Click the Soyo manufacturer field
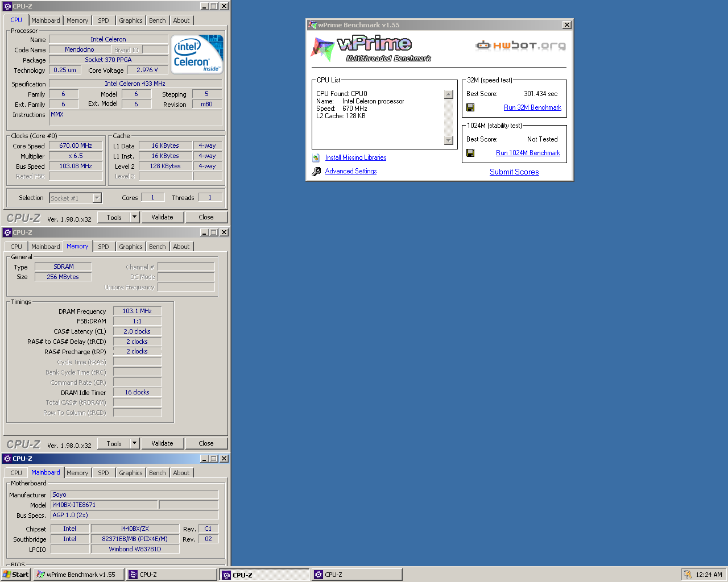 pyautogui.click(x=135, y=494)
